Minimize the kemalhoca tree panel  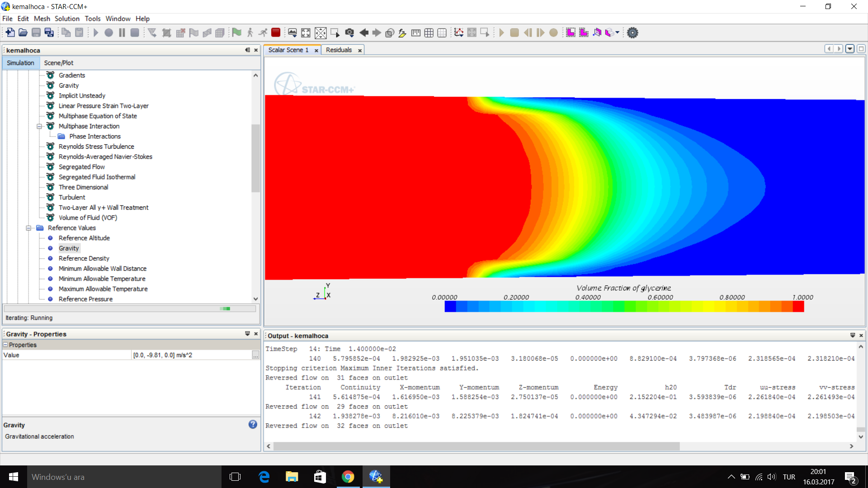(x=247, y=50)
